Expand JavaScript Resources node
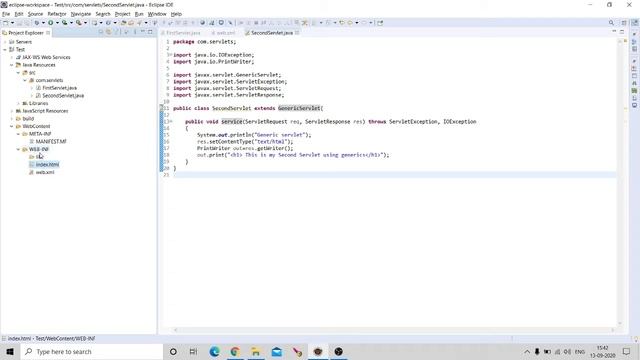The width and height of the screenshot is (640, 360). (12, 111)
